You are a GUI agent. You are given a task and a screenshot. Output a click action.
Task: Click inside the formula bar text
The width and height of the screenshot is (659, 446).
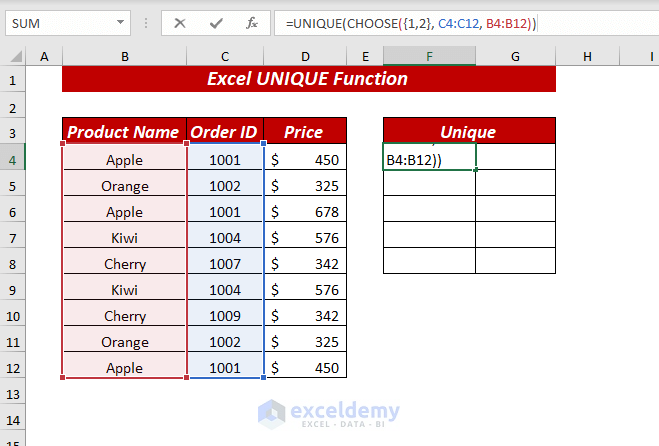coord(411,23)
